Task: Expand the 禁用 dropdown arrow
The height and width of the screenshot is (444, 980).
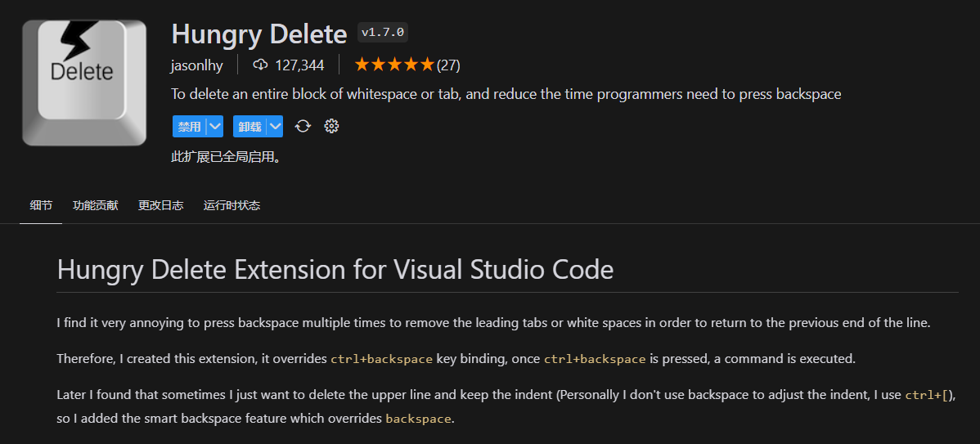Action: coord(215,127)
